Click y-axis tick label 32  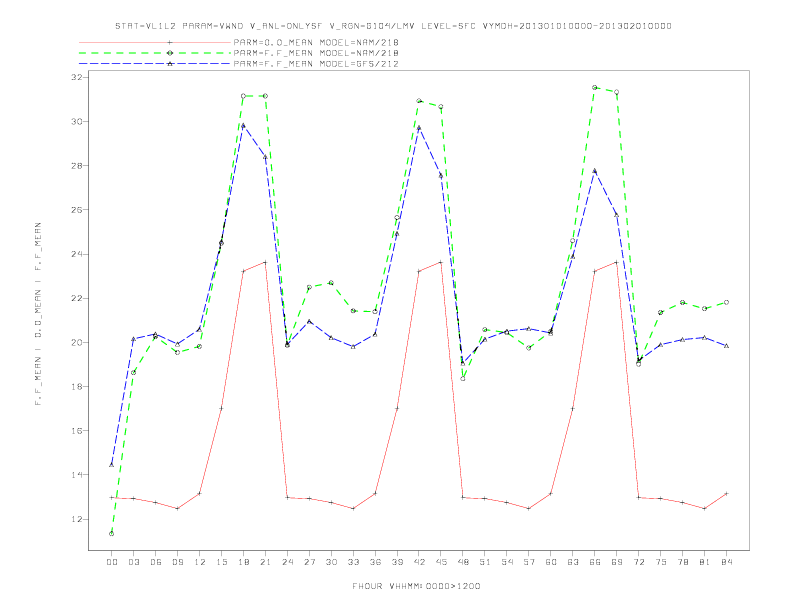(77, 77)
